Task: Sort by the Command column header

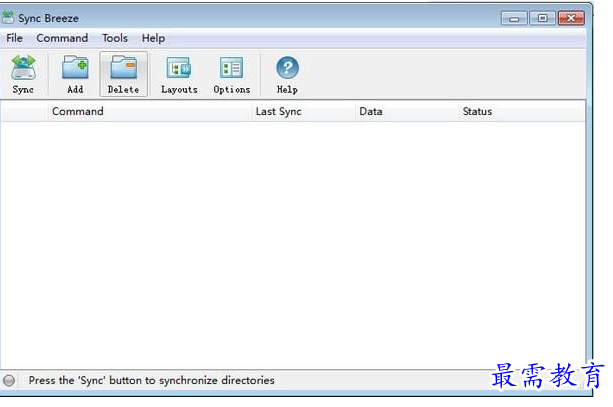Action: (149, 111)
